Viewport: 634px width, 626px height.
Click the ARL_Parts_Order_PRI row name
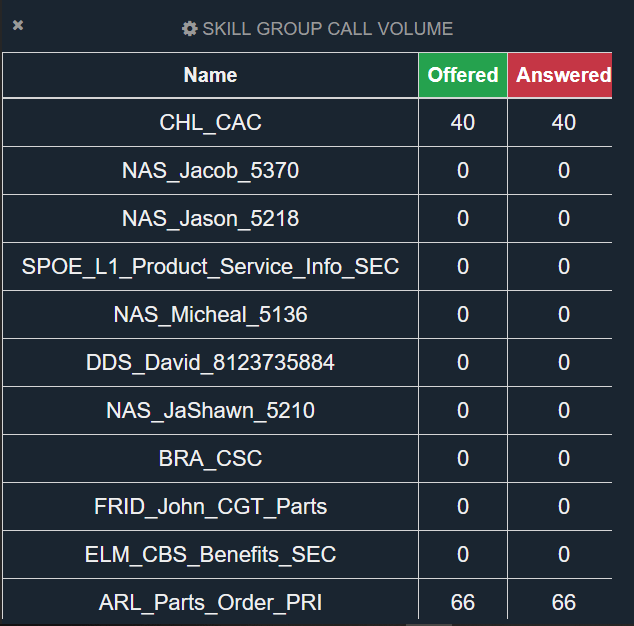coord(210,603)
